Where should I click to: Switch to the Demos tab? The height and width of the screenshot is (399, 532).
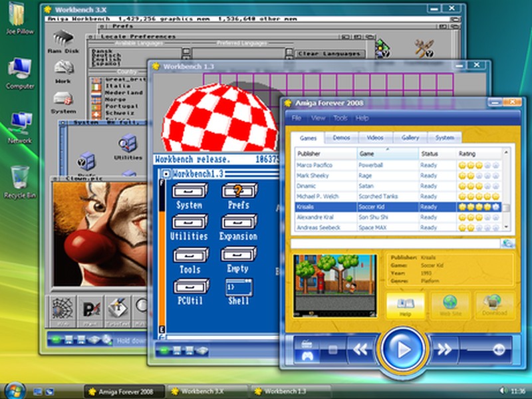tap(342, 138)
